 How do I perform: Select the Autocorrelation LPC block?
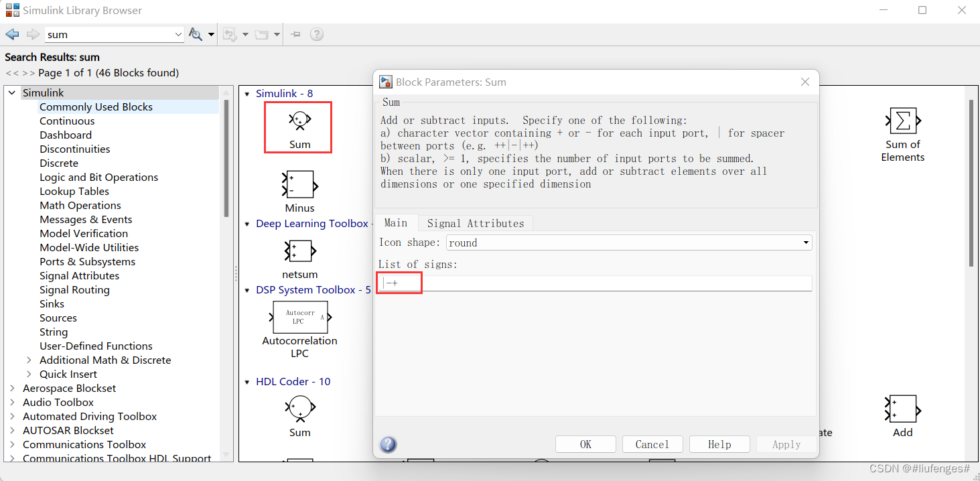point(299,318)
